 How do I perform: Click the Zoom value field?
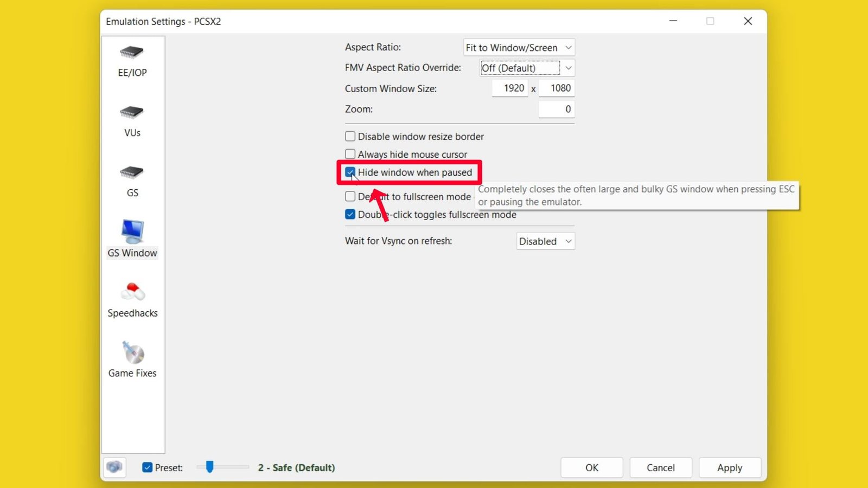[x=557, y=109]
